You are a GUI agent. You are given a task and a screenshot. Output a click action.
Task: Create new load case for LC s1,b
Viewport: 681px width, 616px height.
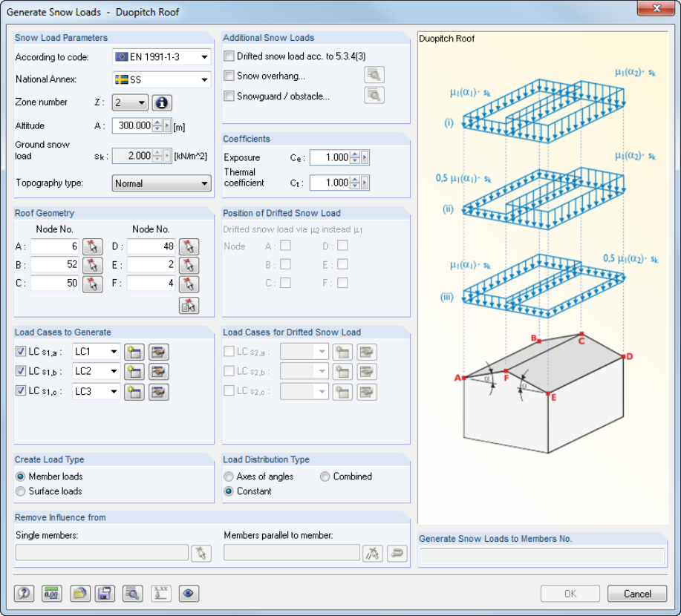click(134, 372)
